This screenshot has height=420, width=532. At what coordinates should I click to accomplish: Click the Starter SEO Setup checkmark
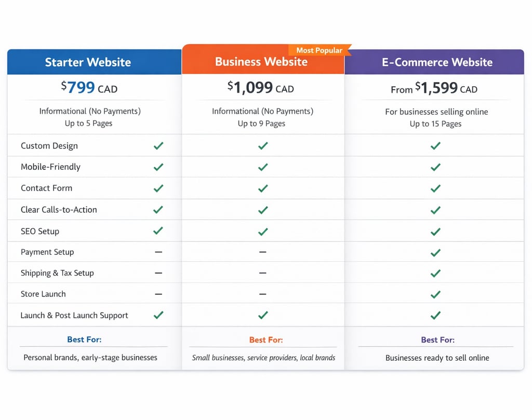coord(158,231)
